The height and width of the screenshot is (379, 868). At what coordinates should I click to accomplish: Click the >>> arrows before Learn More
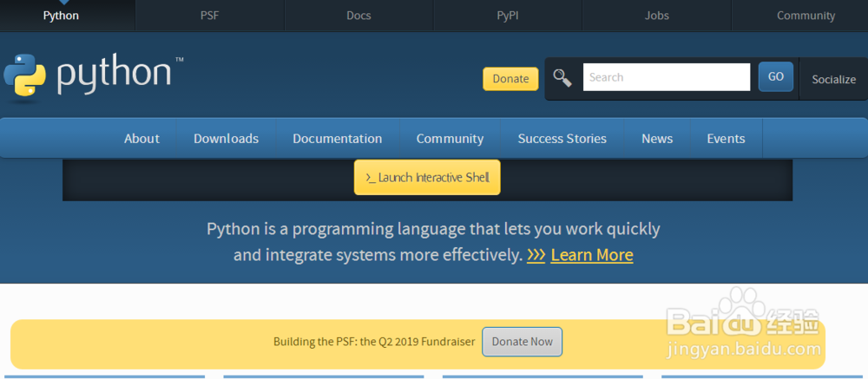[536, 255]
